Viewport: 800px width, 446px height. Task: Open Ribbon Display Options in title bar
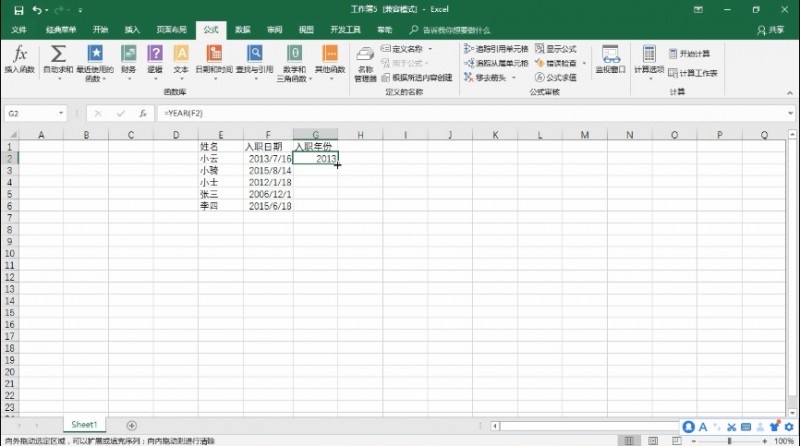point(698,10)
